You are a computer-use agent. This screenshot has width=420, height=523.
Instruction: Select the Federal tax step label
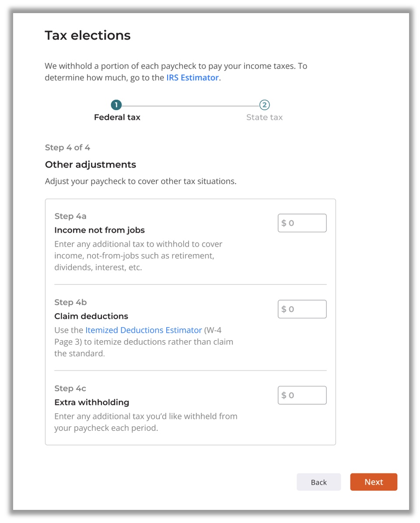pos(117,117)
